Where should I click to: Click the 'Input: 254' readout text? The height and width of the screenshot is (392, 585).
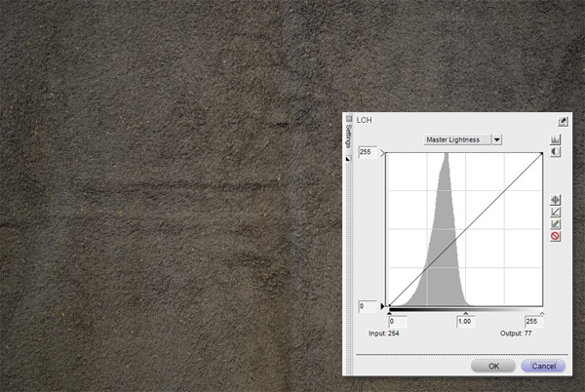pos(383,333)
